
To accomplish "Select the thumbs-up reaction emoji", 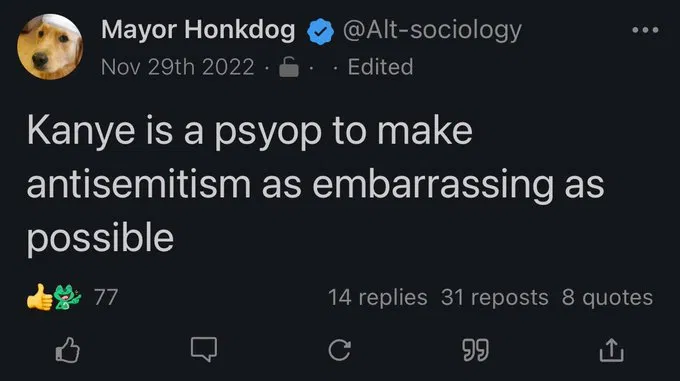I will [39, 297].
